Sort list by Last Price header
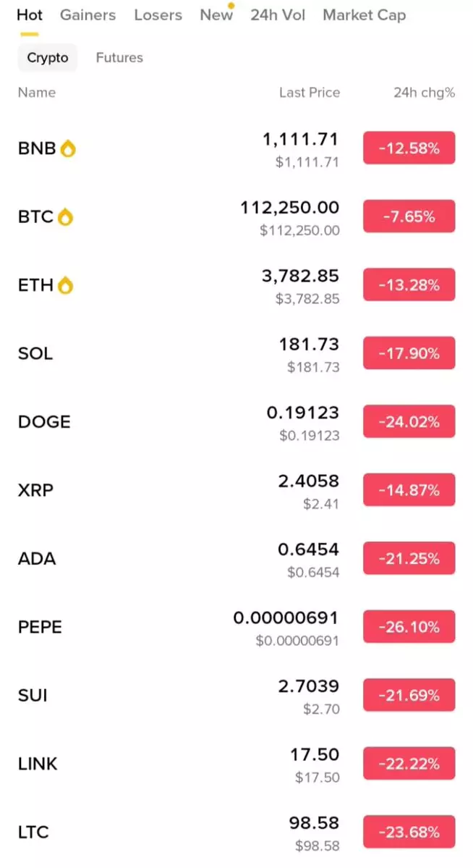The height and width of the screenshot is (868, 473). click(309, 93)
